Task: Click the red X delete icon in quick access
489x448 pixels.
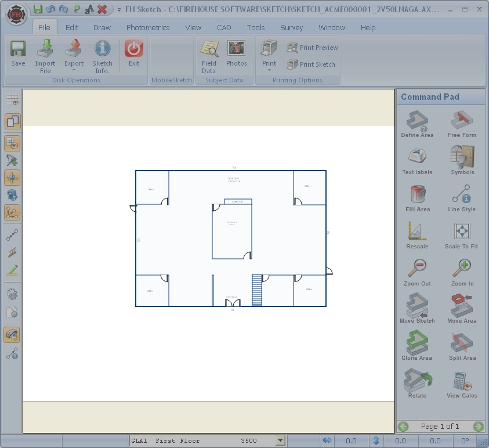Action: 102,9
